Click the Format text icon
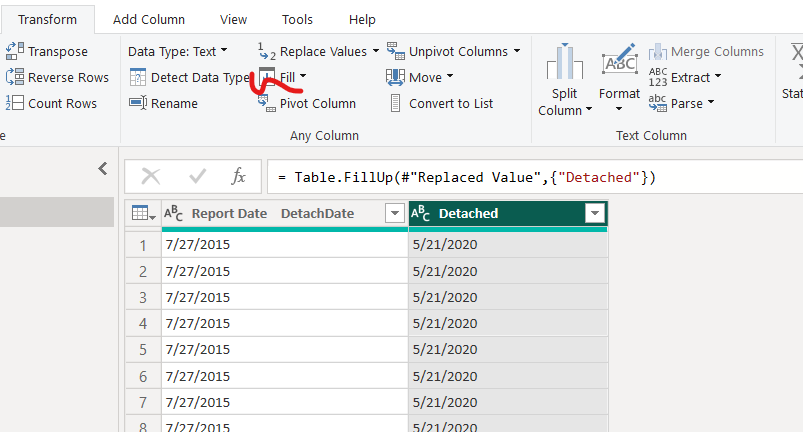 [x=619, y=61]
